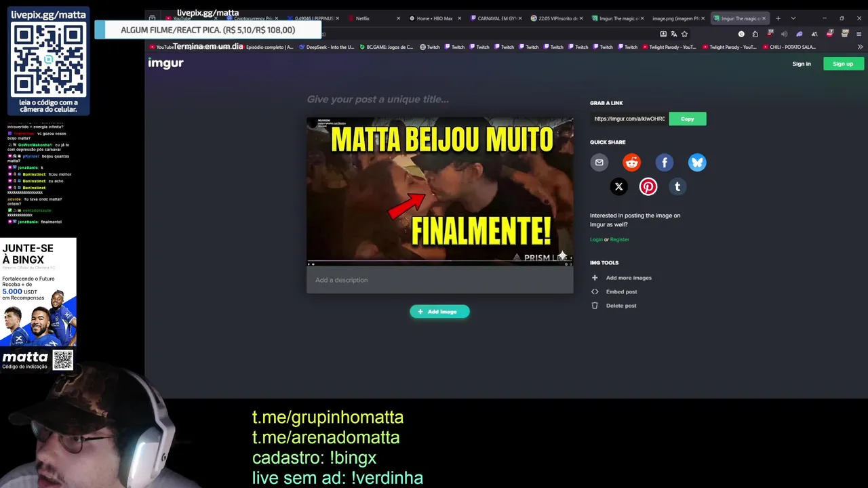Copy the Imgur post link
This screenshot has width=868, height=488.
click(687, 119)
